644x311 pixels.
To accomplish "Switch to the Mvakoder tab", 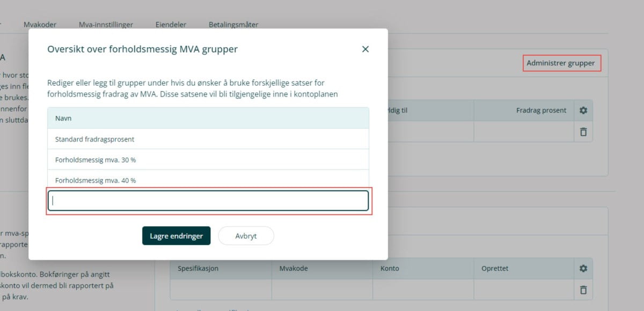I will 40,24.
